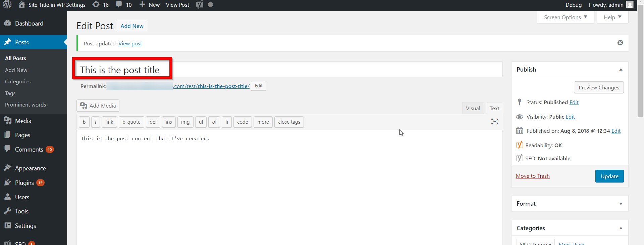644x245 pixels.
Task: Click the home icon for Site Title
Action: tap(22, 5)
